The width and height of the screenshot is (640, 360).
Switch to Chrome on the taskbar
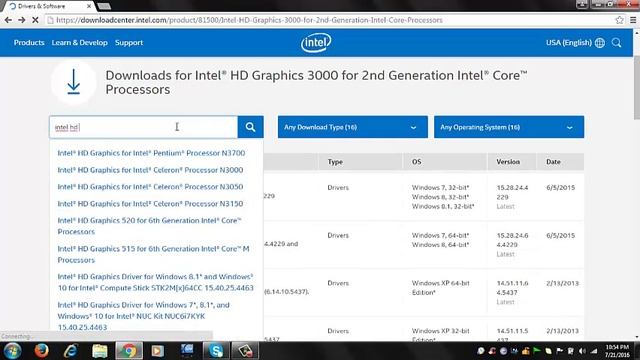[129, 351]
